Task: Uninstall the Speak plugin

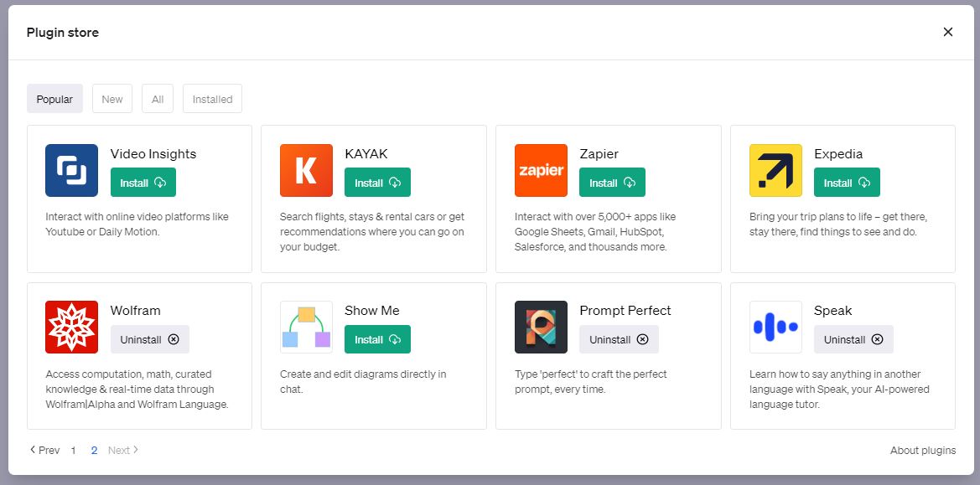Action: [853, 339]
